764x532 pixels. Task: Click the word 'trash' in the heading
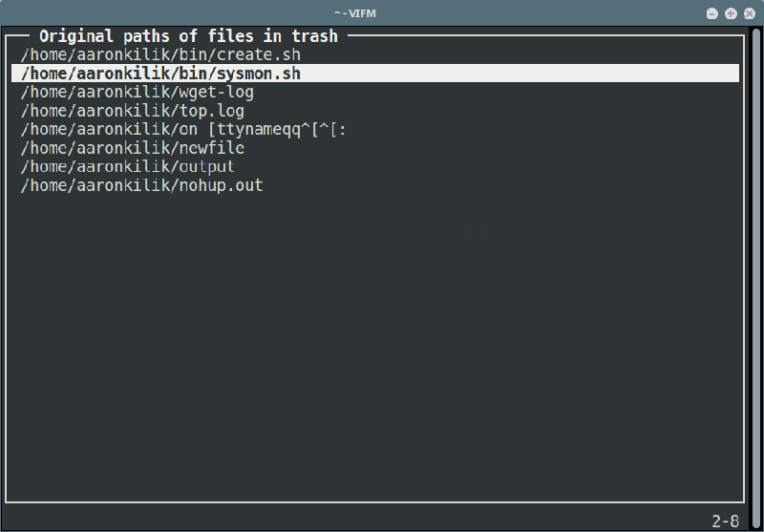pos(315,36)
